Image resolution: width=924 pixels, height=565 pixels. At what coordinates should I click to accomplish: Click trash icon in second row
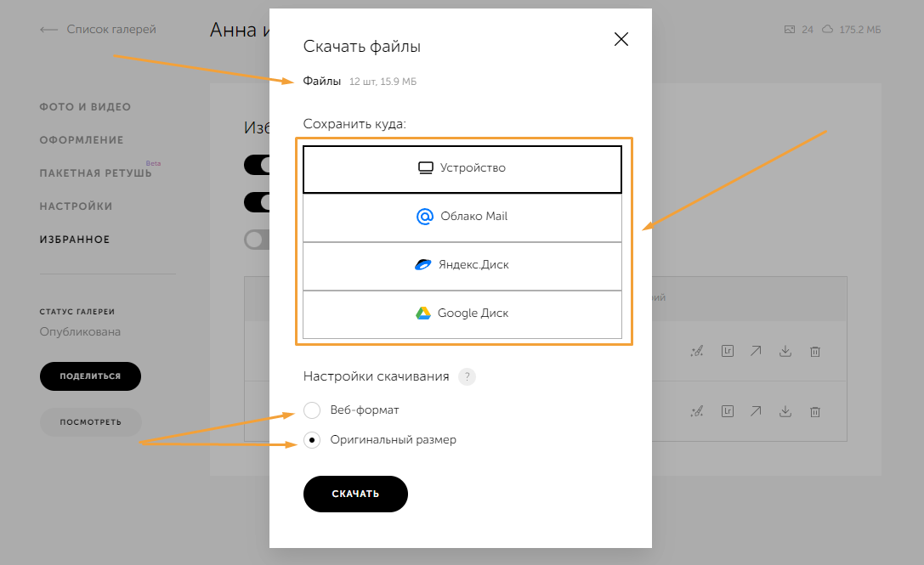[814, 412]
